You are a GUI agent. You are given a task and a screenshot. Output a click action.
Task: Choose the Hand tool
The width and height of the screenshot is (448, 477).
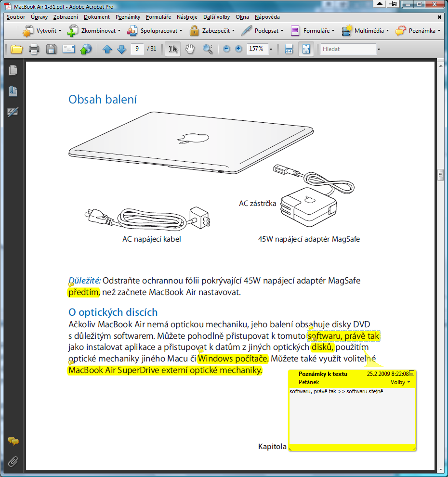[x=190, y=49]
